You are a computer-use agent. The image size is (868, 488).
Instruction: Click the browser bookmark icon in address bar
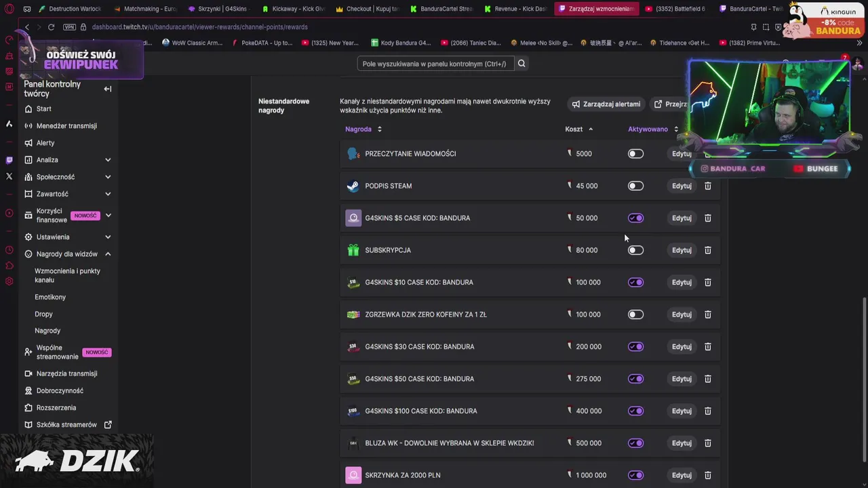(x=753, y=27)
